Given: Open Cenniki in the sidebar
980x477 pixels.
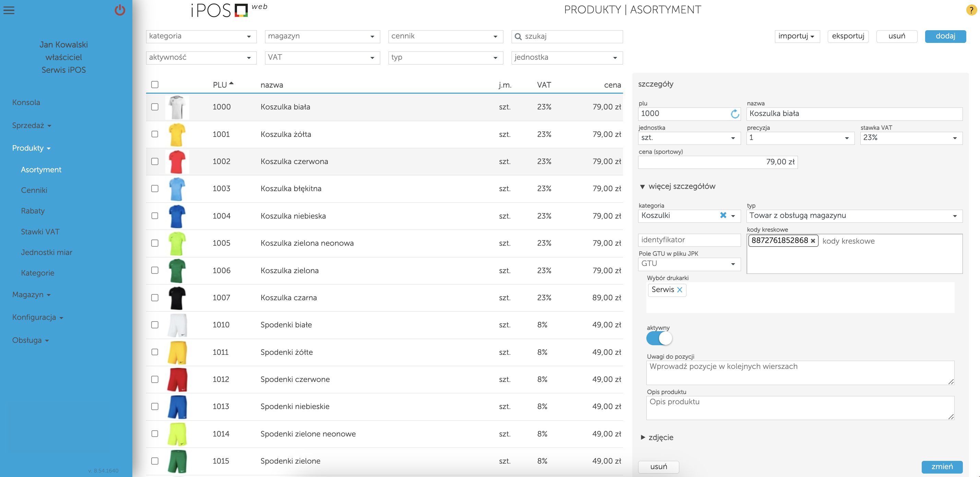Looking at the screenshot, I should [x=34, y=190].
